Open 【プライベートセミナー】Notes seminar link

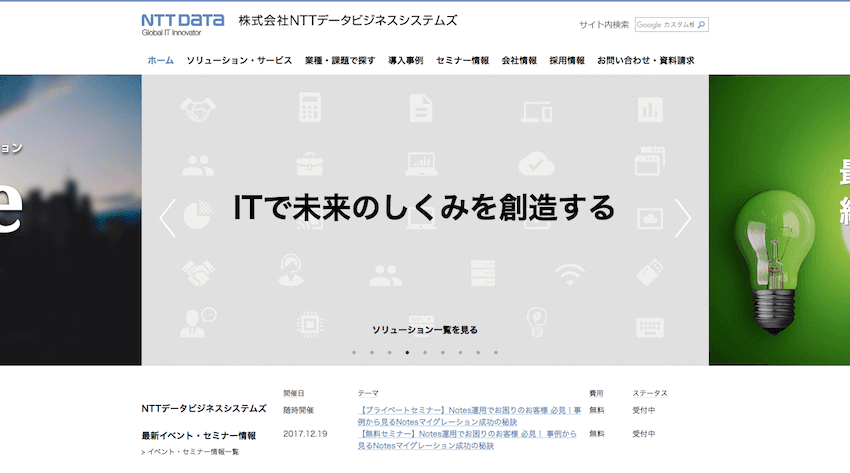[469, 416]
